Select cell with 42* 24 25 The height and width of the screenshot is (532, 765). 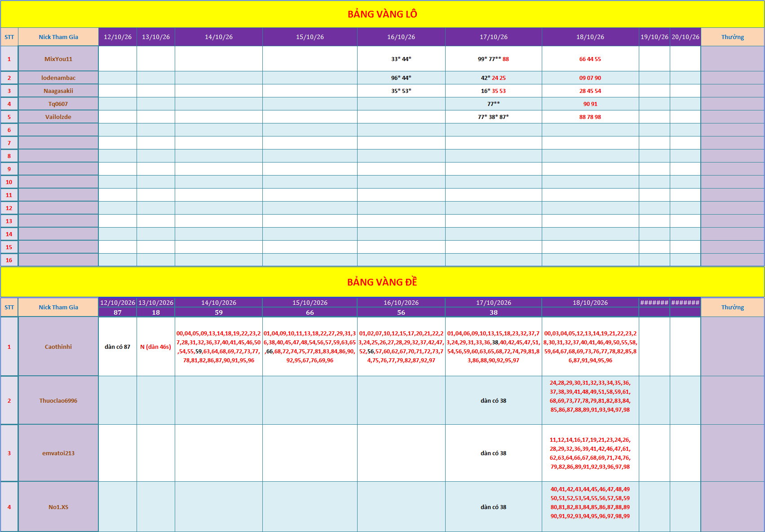493,78
